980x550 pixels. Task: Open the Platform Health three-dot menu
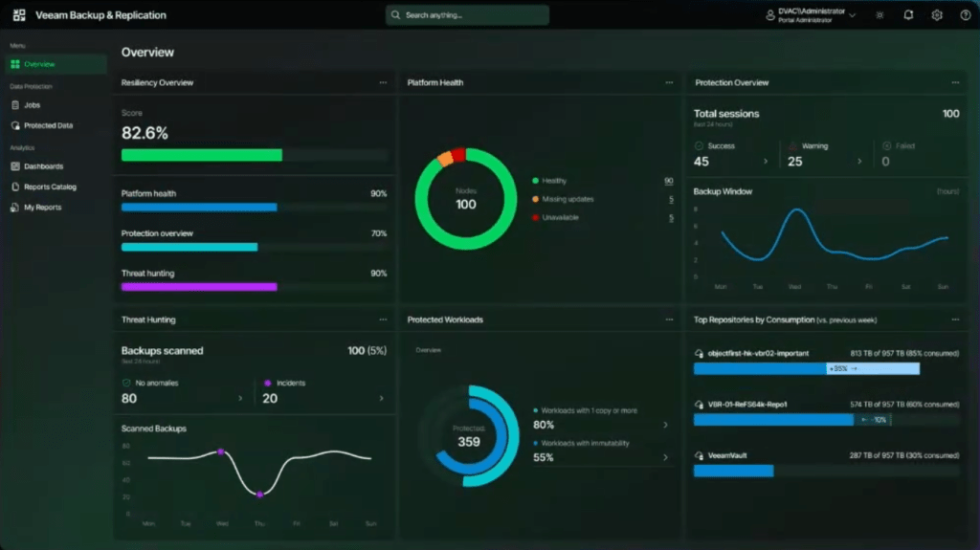tap(669, 82)
